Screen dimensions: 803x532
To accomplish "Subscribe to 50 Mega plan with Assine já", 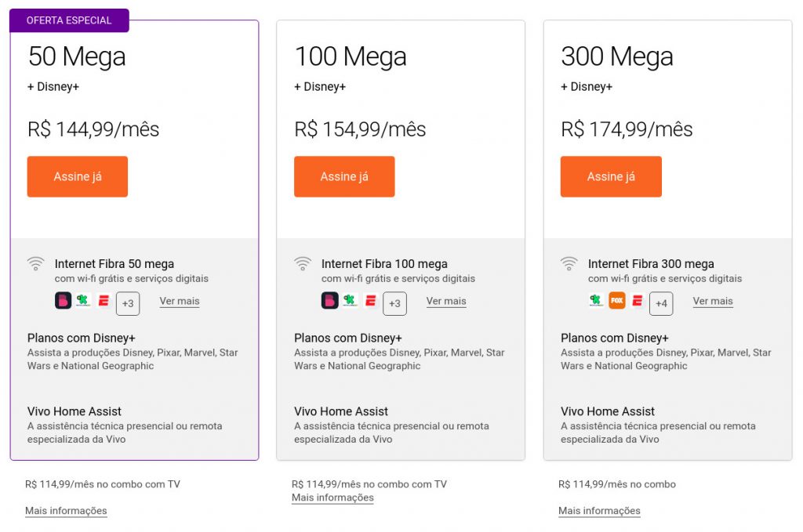I will pos(78,176).
